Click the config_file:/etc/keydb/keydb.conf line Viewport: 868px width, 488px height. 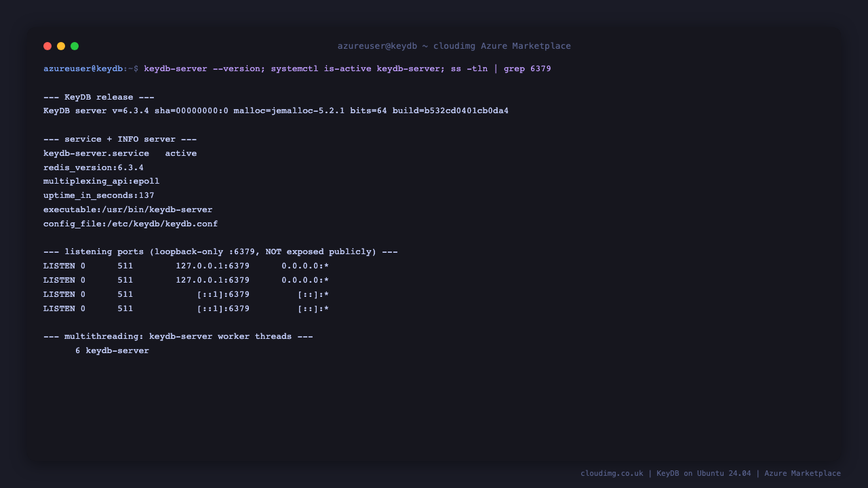(131, 224)
